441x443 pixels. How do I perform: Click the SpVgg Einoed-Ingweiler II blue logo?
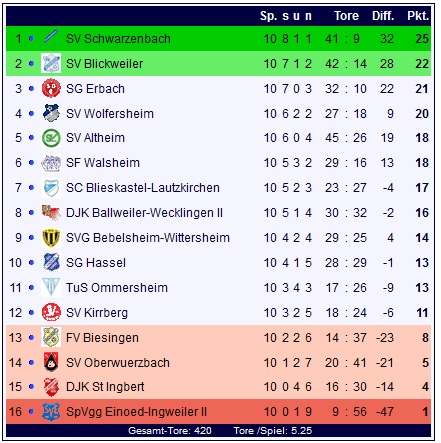coord(51,412)
